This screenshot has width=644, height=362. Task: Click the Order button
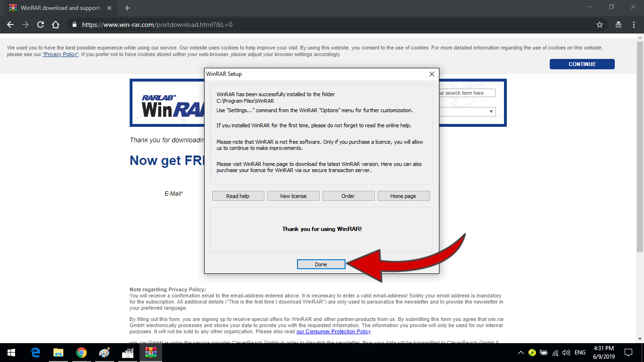348,196
